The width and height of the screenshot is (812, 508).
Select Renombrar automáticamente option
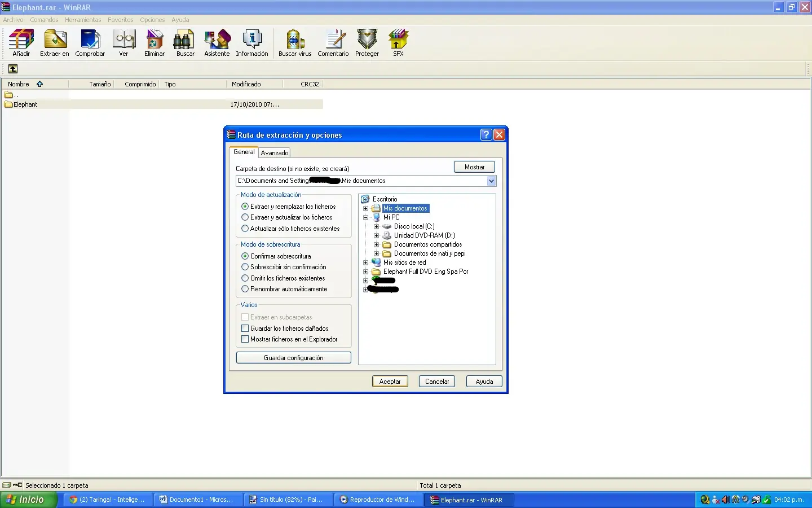tap(284, 289)
